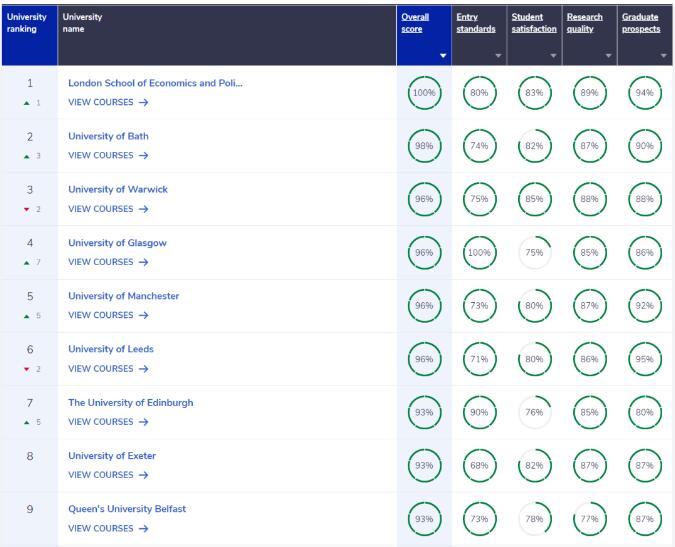Image resolution: width=675 pixels, height=547 pixels.
Task: Click LSE 100% overall score circle
Action: (424, 93)
